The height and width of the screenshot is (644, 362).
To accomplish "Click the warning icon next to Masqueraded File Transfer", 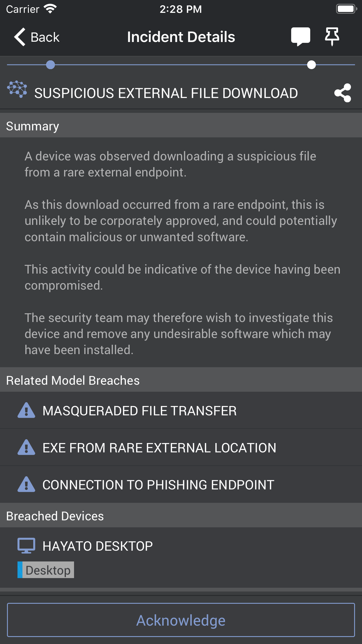I will (x=26, y=411).
